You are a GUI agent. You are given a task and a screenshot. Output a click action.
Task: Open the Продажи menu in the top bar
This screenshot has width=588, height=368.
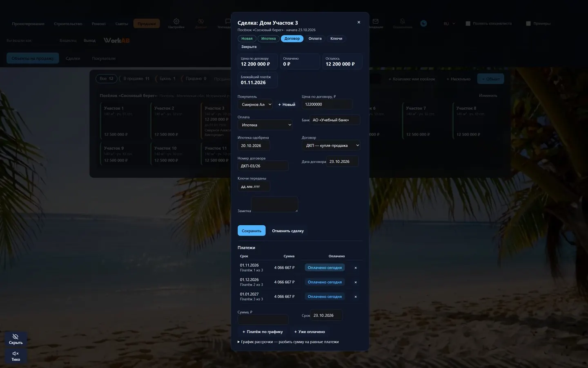(x=147, y=24)
